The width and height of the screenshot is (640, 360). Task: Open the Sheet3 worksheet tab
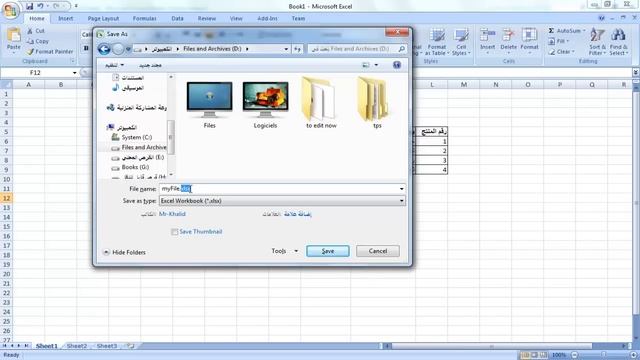coord(107,346)
